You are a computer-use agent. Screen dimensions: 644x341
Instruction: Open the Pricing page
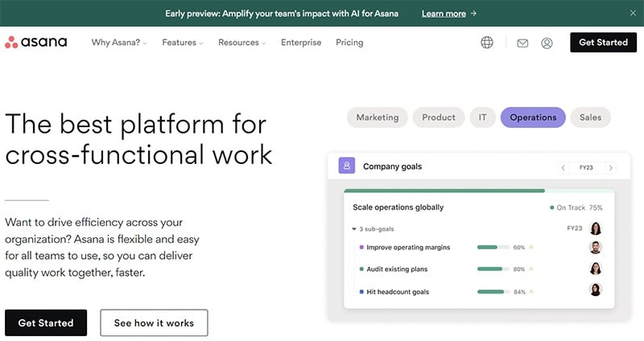pos(349,43)
